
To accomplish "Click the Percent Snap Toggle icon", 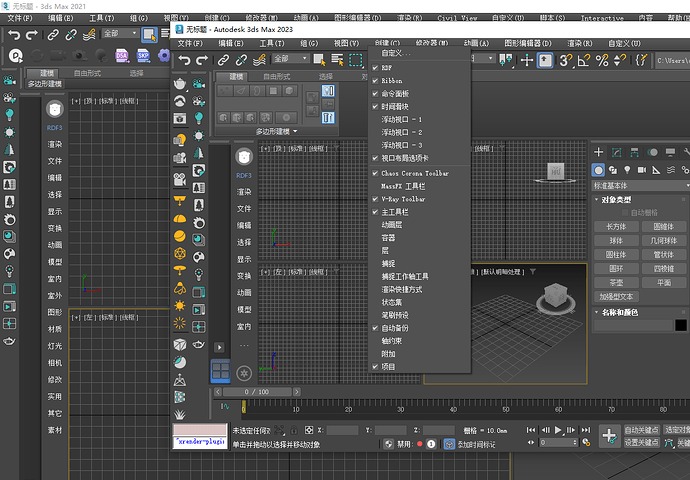I will [x=602, y=60].
